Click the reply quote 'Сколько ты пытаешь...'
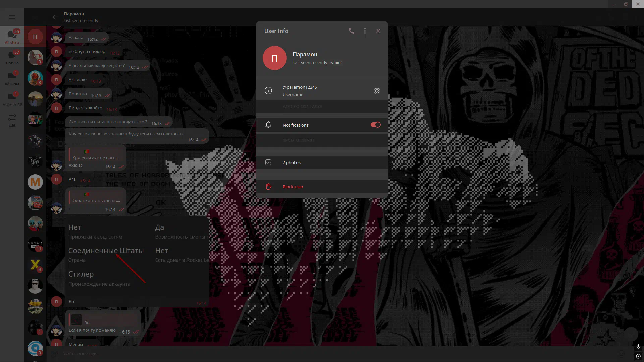644x362 pixels. coord(96,198)
